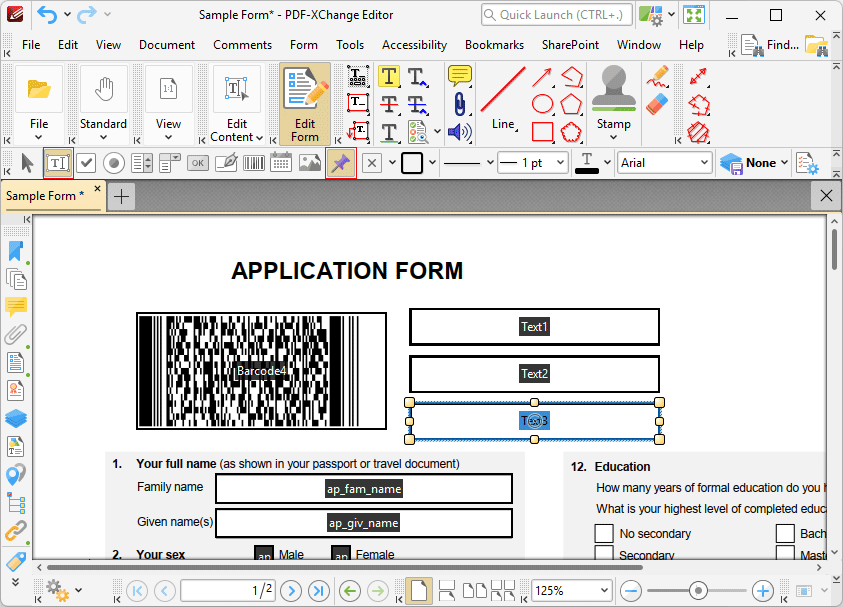The image size is (843, 607).
Task: Open the Undo history dropdown arrow
Action: pos(67,15)
